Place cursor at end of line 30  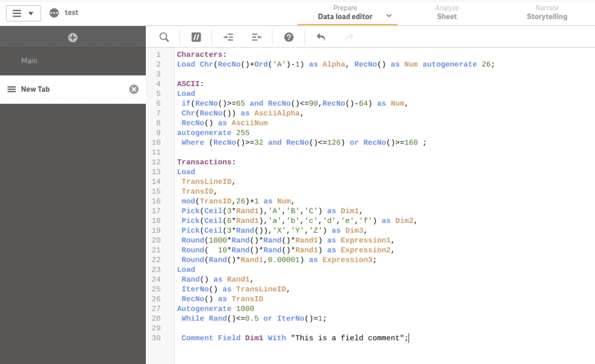click(x=409, y=338)
